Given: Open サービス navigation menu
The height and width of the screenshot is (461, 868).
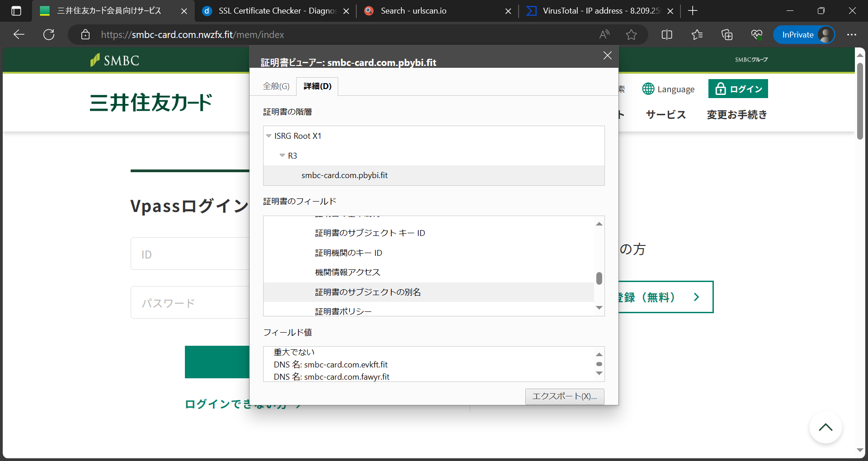Looking at the screenshot, I should (666, 114).
